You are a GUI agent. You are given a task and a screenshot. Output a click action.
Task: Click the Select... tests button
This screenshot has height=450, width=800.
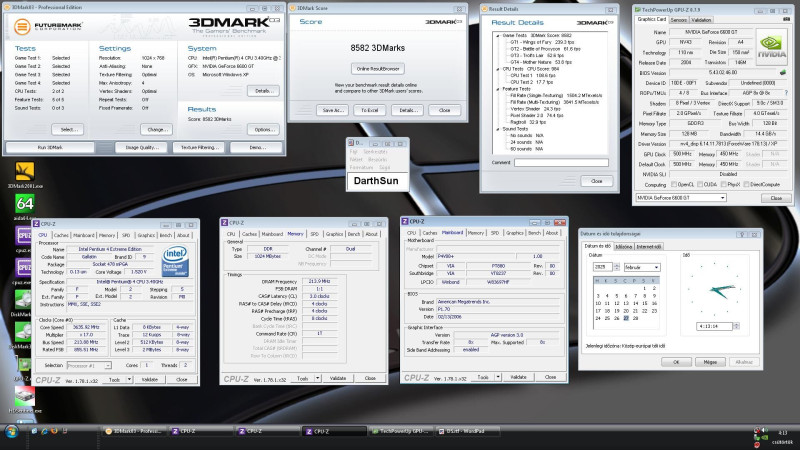click(68, 130)
